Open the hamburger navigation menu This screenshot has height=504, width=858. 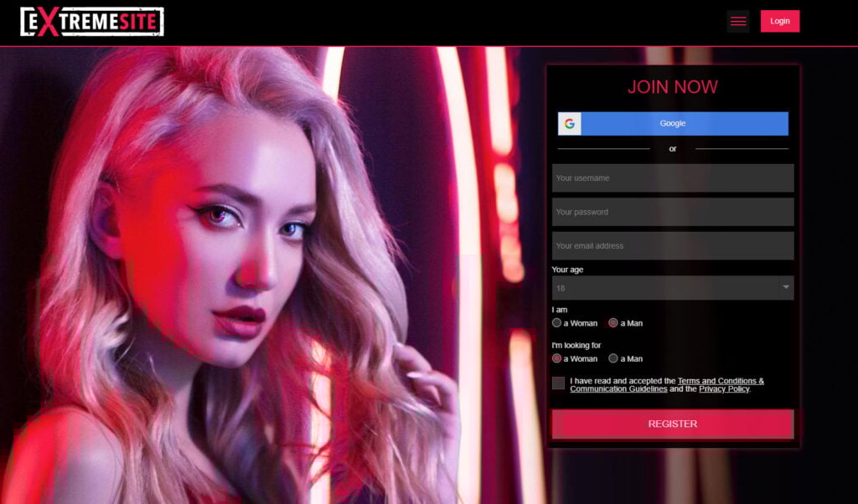click(x=737, y=22)
